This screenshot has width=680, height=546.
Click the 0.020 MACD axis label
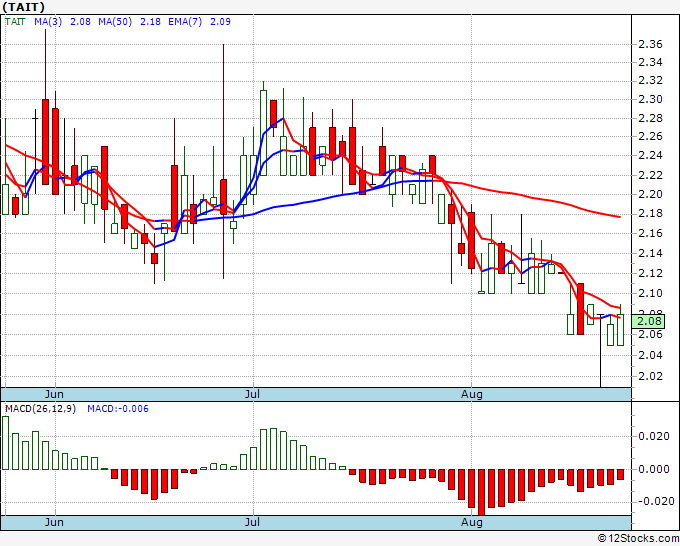(656, 436)
